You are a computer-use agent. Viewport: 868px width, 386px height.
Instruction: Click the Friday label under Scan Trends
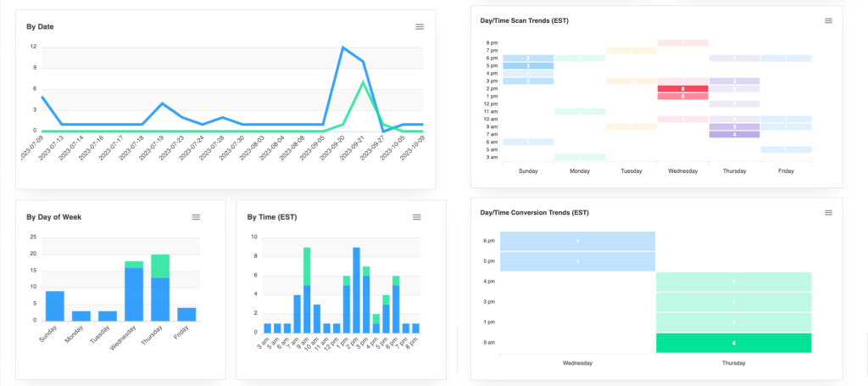tap(786, 171)
